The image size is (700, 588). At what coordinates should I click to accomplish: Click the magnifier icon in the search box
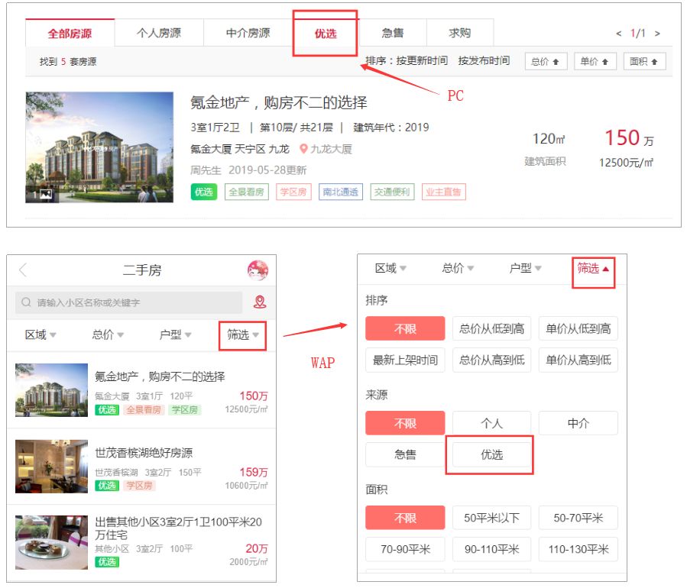(x=26, y=302)
